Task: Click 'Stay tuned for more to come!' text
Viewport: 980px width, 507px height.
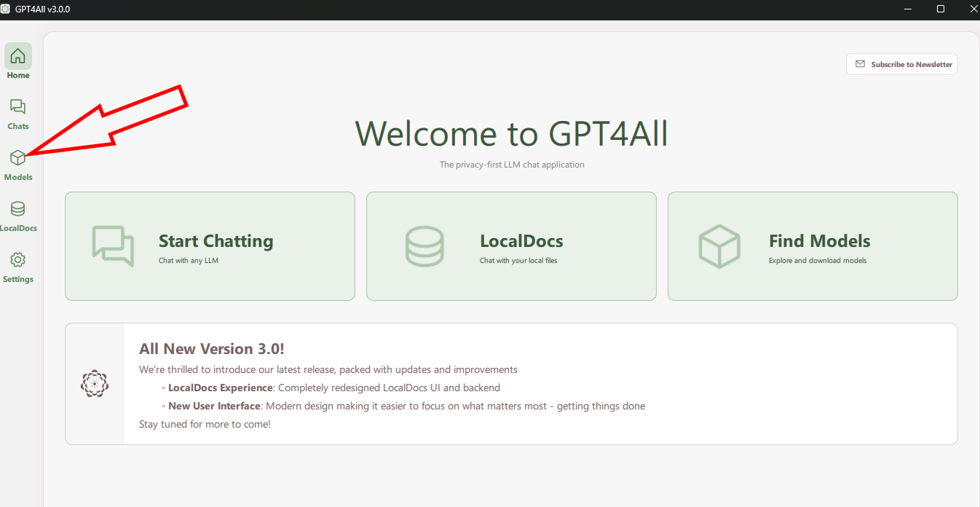Action: tap(205, 425)
